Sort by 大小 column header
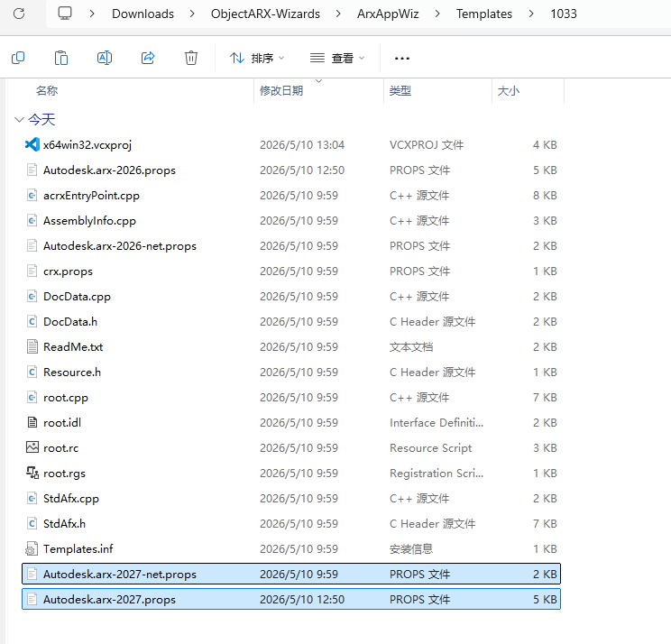671x644 pixels. coord(509,91)
